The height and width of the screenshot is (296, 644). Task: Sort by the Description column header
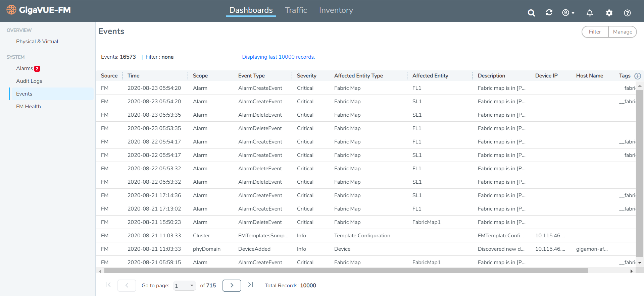coord(491,76)
